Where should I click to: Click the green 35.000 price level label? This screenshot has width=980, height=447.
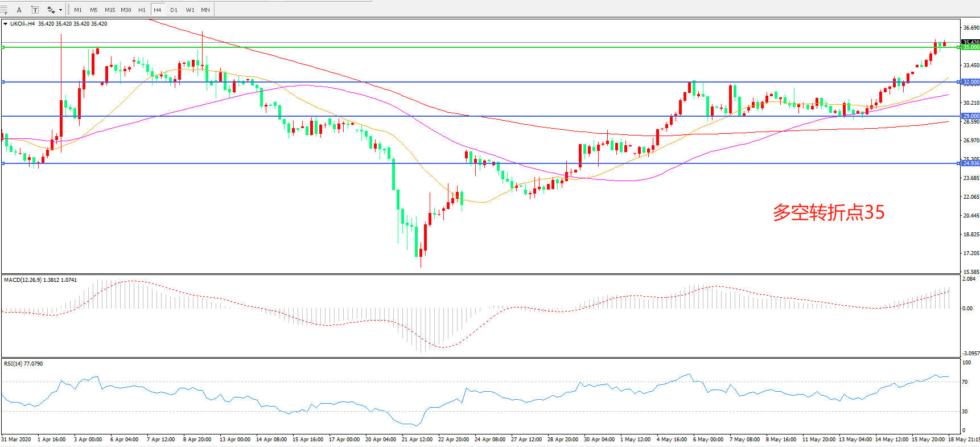[970, 47]
